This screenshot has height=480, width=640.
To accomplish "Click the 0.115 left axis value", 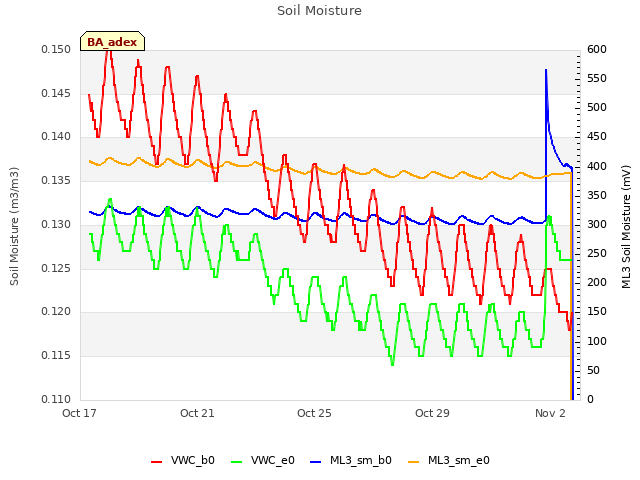I will (x=56, y=356).
